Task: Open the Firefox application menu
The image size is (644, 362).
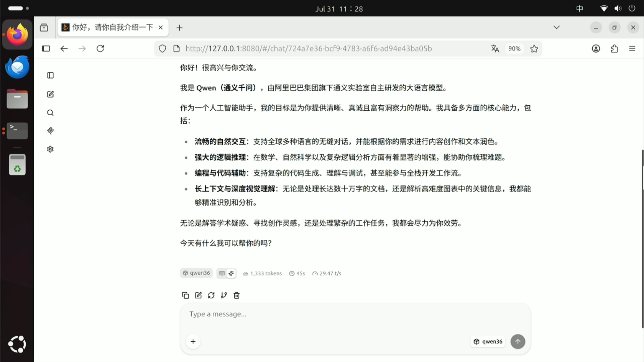Action: (x=632, y=49)
